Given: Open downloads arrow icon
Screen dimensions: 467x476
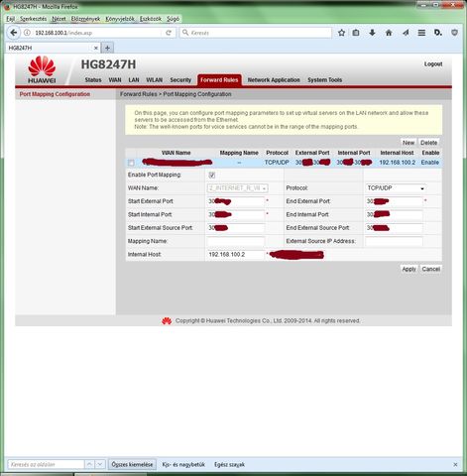Looking at the screenshot, I should [x=372, y=33].
